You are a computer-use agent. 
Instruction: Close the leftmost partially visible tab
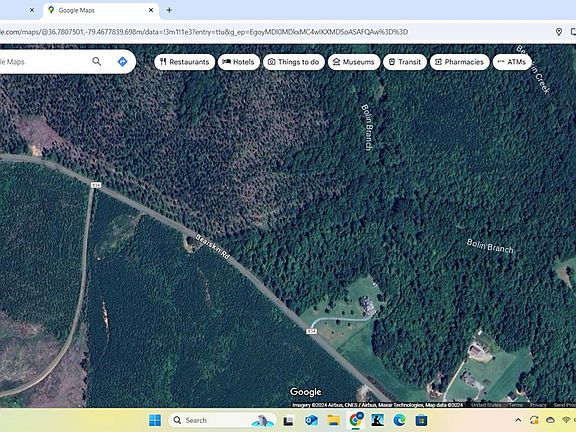click(32, 10)
